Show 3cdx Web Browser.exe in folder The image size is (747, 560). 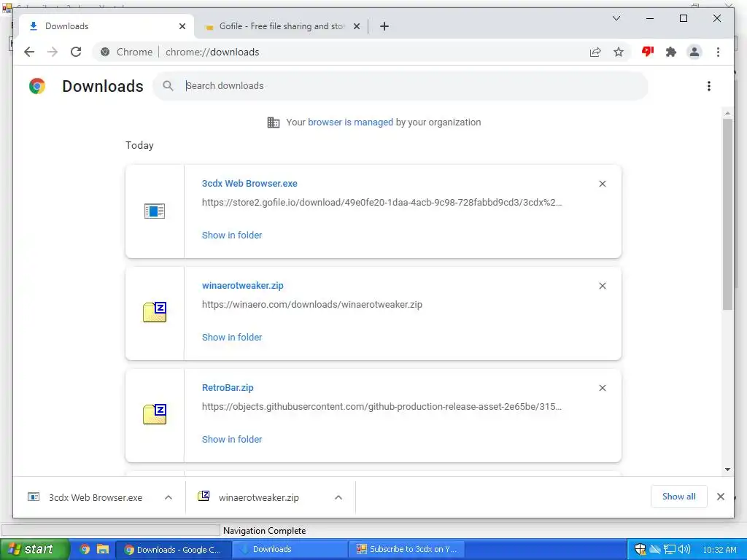coord(232,236)
